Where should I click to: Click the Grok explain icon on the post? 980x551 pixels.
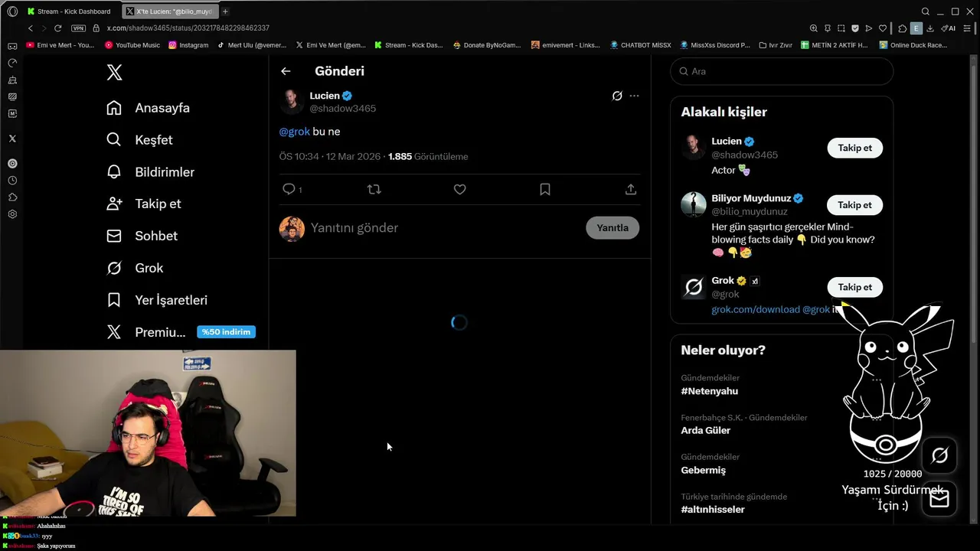click(x=617, y=96)
